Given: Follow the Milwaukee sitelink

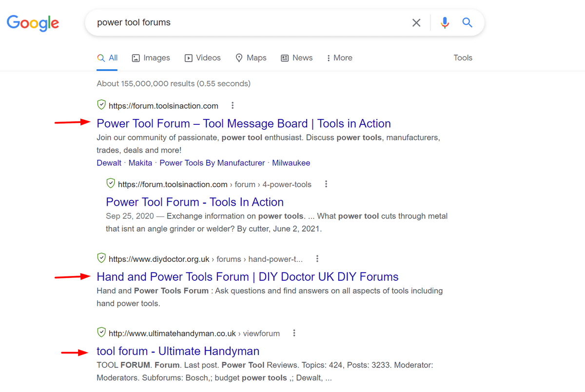Looking at the screenshot, I should (x=291, y=163).
